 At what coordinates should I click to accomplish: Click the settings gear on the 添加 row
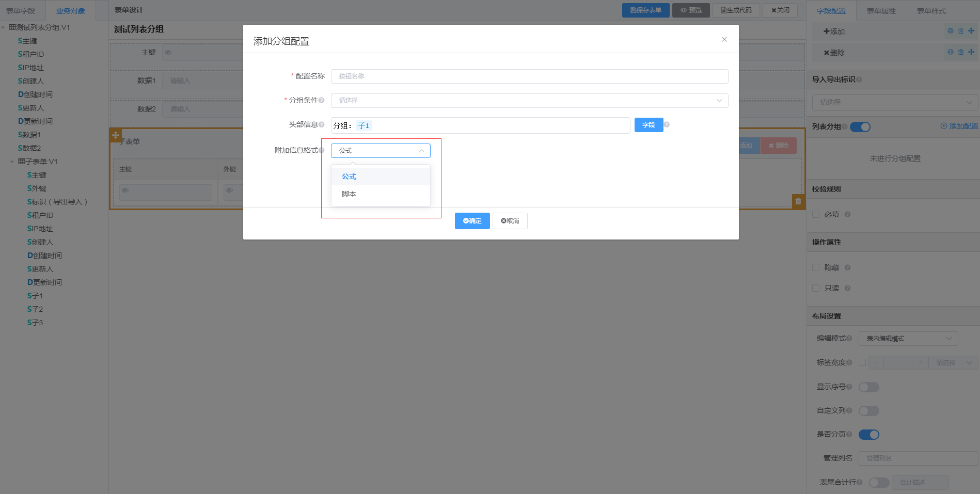pyautogui.click(x=950, y=31)
